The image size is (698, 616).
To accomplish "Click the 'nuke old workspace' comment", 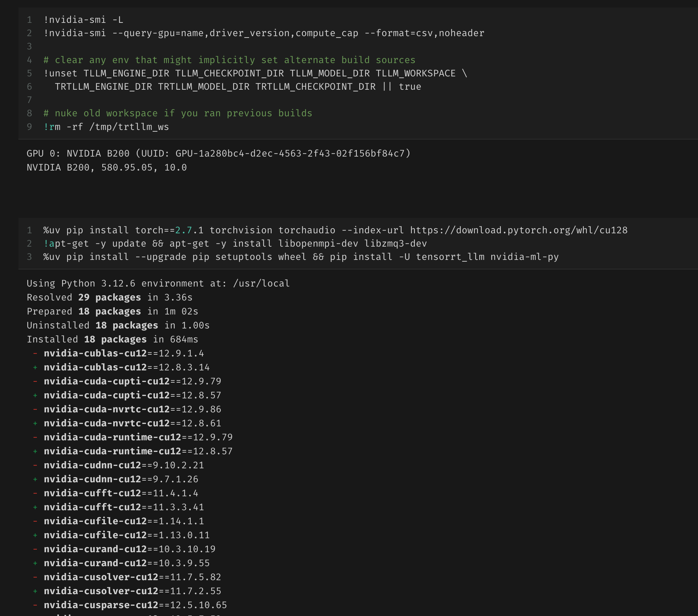I will 178,113.
